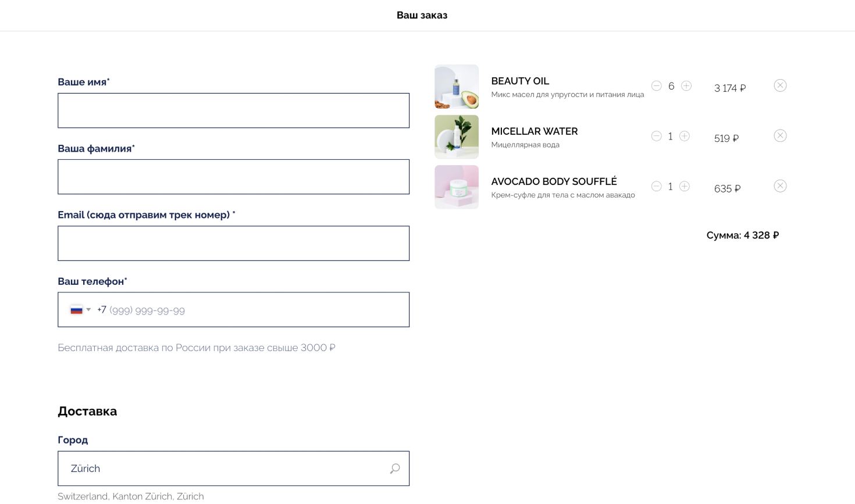This screenshot has width=855, height=504.
Task: Click the Город field containing Zürich
Action: 233,469
